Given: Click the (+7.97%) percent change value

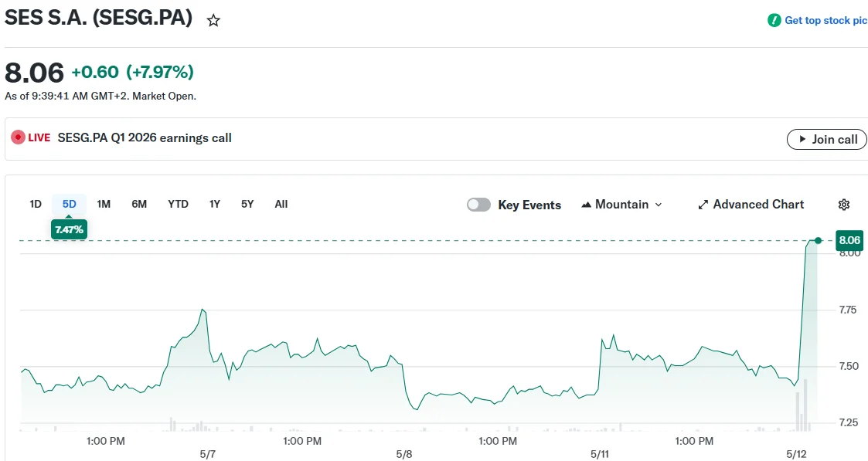Looking at the screenshot, I should click(160, 72).
